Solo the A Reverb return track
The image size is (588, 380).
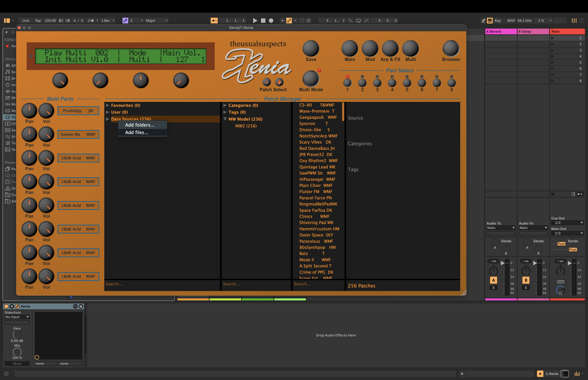pyautogui.click(x=493, y=288)
